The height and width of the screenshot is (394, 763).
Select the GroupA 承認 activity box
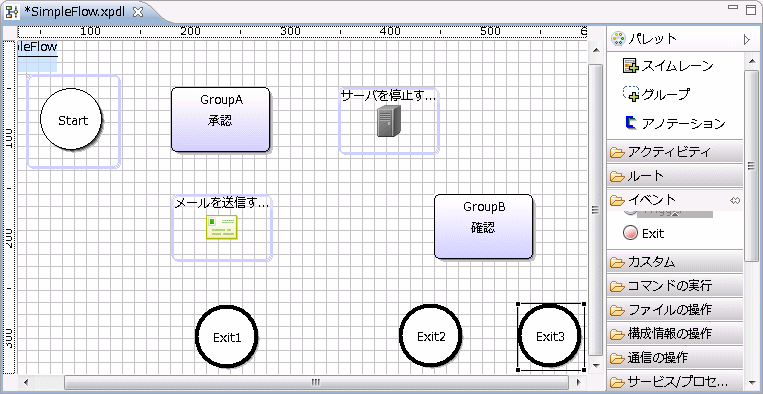(x=220, y=120)
